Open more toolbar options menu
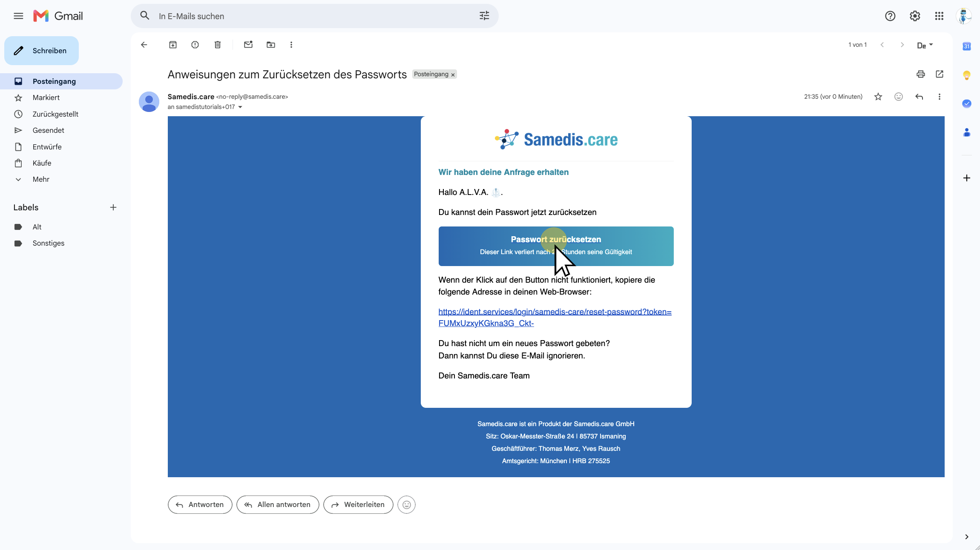Viewport: 980px width, 550px height. (291, 45)
